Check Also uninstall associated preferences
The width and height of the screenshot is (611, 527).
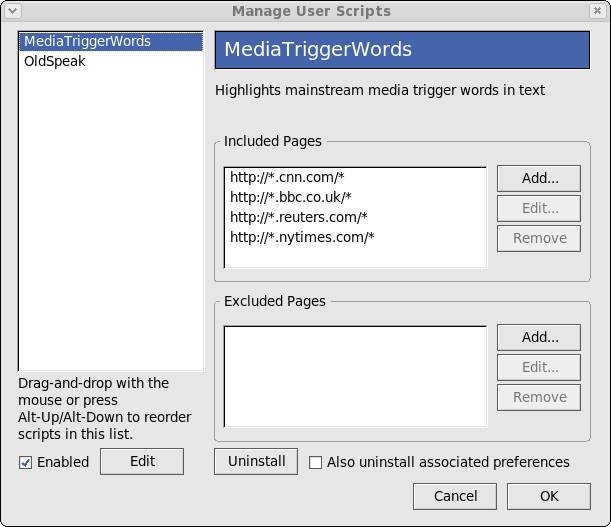pos(315,462)
